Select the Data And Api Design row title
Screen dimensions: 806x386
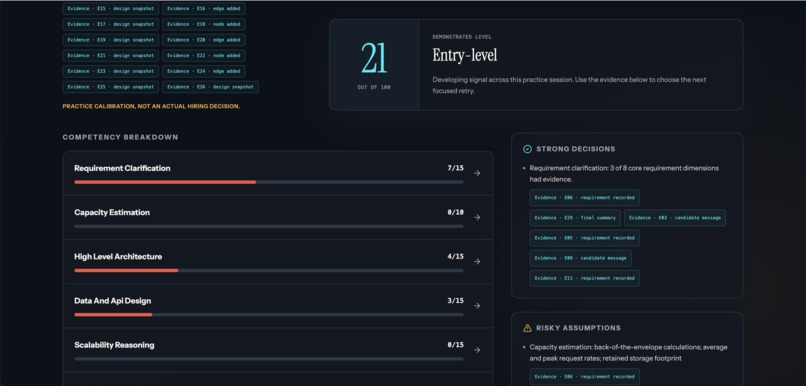pos(113,301)
